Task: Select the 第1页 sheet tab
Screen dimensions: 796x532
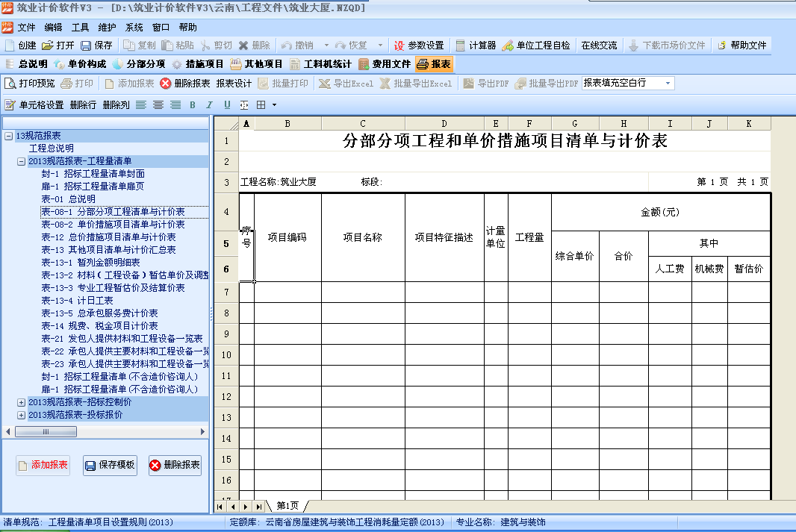Action: 287,506
